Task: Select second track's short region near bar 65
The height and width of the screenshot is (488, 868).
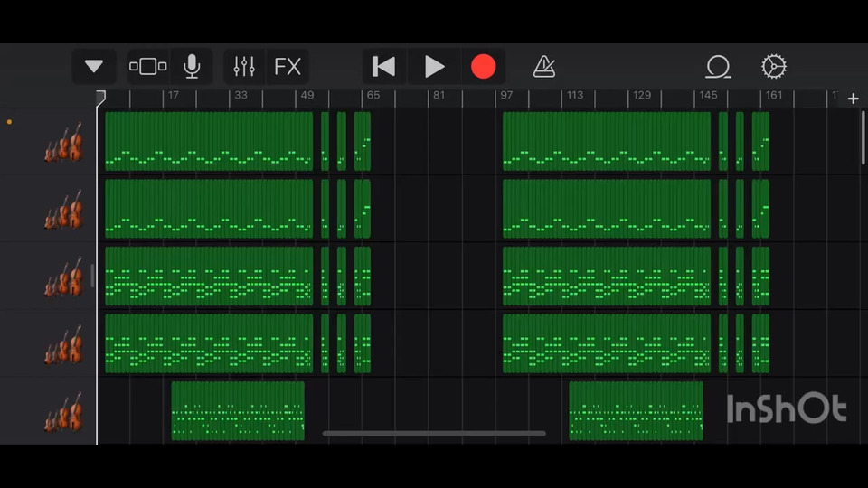Action: click(363, 209)
